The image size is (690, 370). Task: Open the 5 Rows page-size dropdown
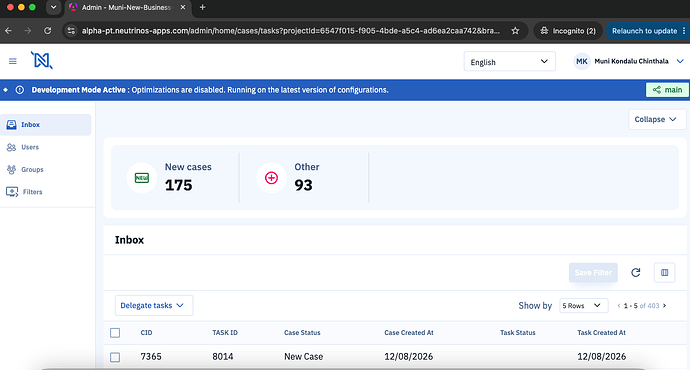coord(584,305)
